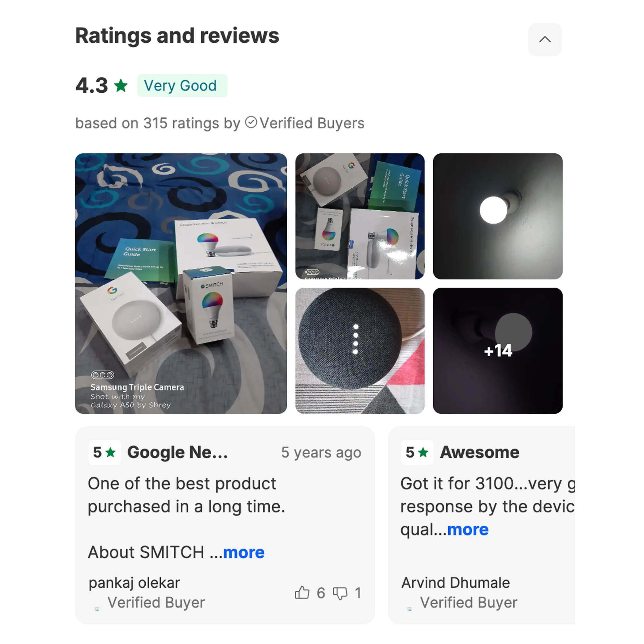The image size is (644, 644).
Task: Collapse the Ratings and reviews section
Action: click(x=545, y=39)
